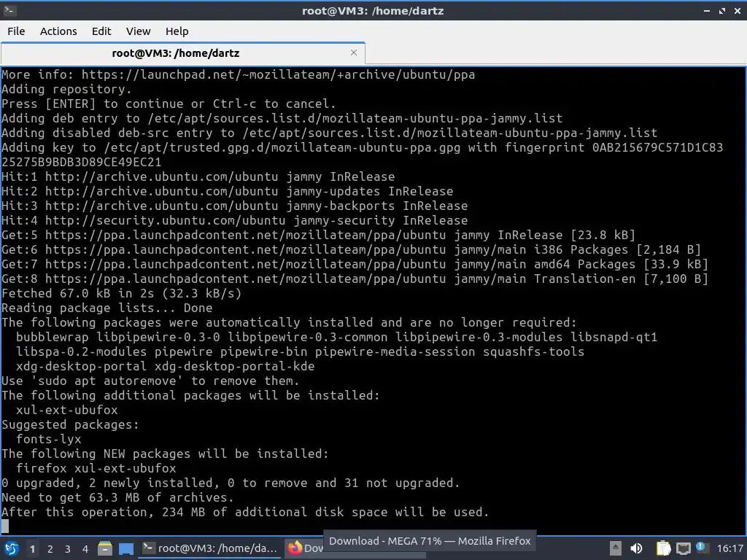Click the 'Need to get 63.3 MB' line
This screenshot has height=560, width=747.
[117, 497]
